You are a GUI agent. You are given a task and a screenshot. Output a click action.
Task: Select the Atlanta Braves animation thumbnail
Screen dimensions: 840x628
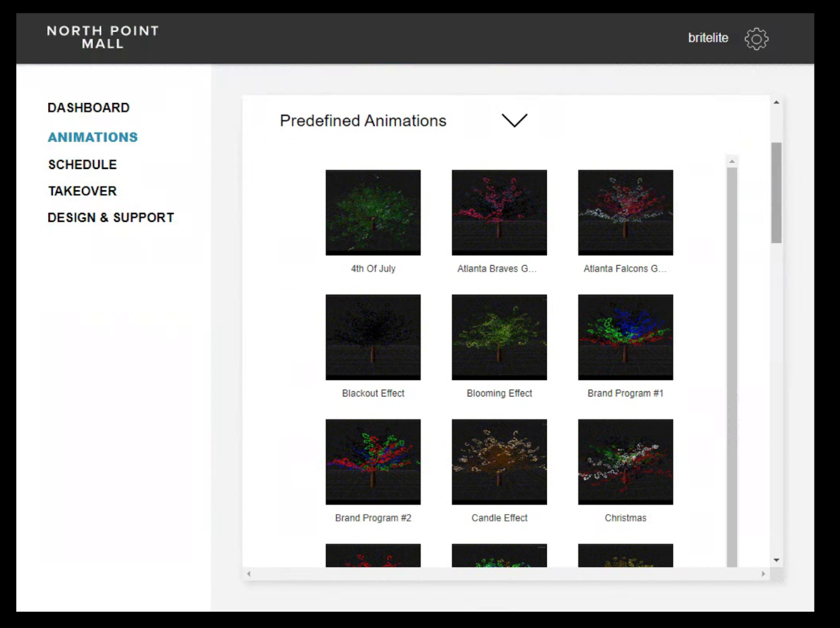[499, 212]
